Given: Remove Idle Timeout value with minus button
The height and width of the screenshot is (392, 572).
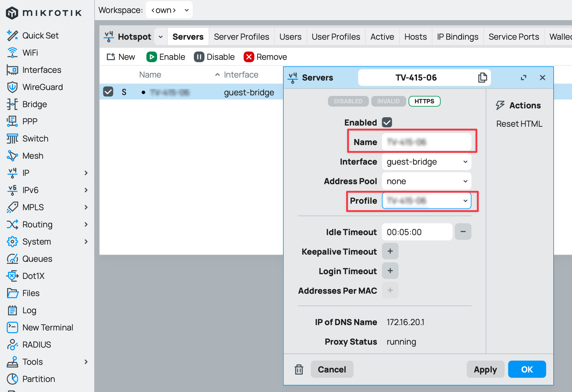Looking at the screenshot, I should (463, 232).
